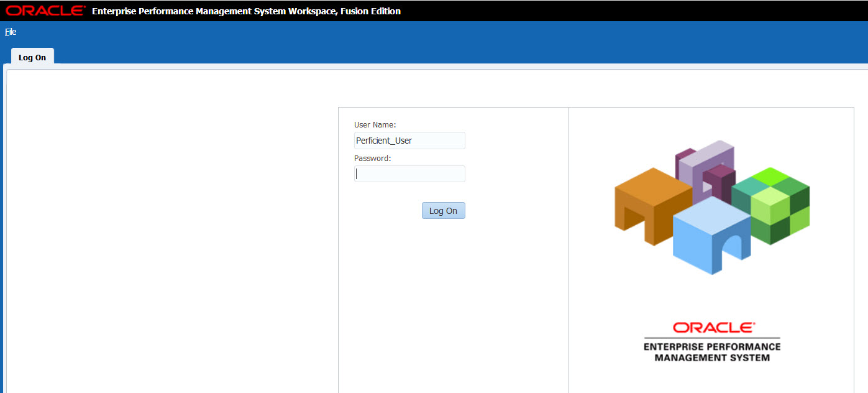Click the vertical divider between login form and logo
868x393 pixels.
[569, 249]
